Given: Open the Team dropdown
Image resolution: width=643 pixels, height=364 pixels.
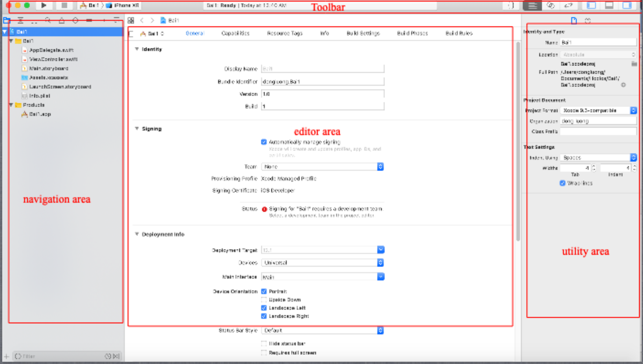Looking at the screenshot, I should pos(380,166).
